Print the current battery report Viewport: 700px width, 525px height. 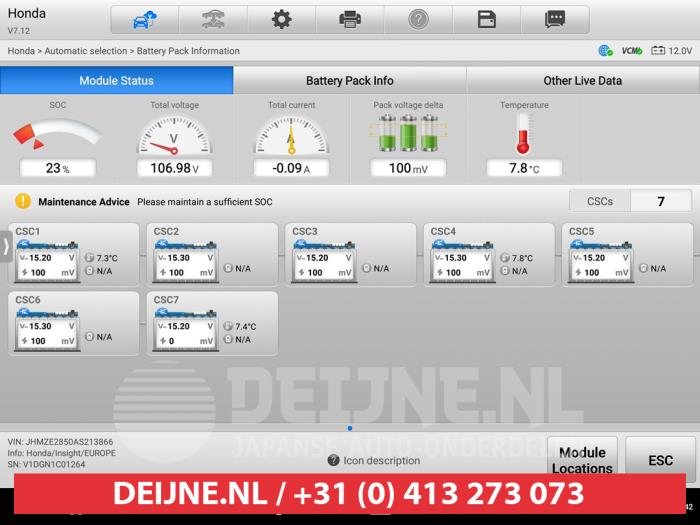[350, 20]
